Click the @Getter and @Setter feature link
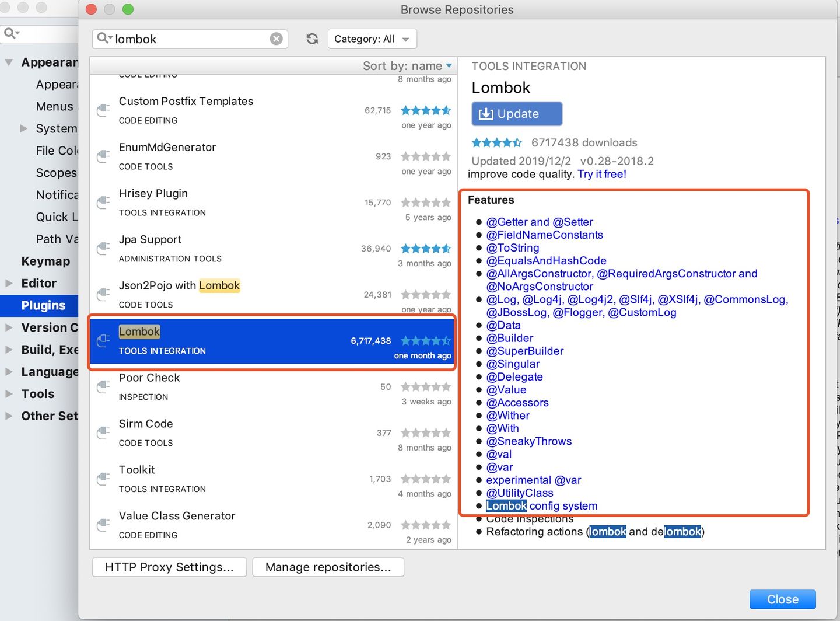This screenshot has height=621, width=840. pyautogui.click(x=540, y=222)
